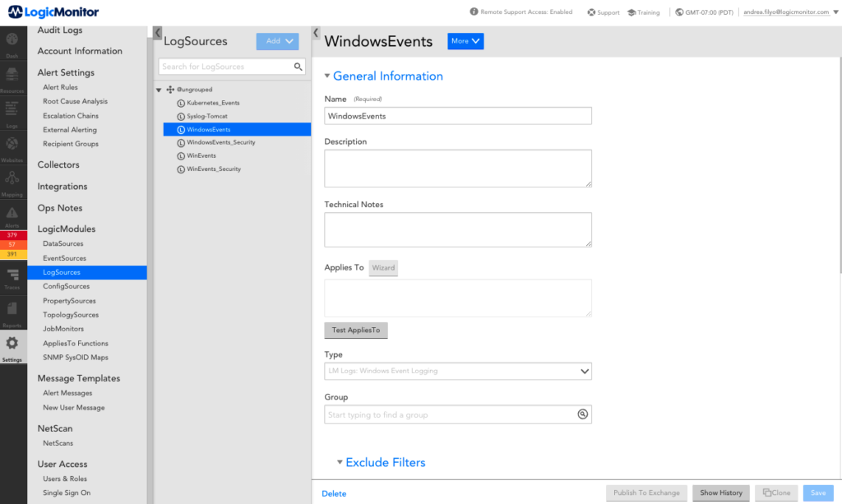Open the Type dropdown
The image size is (842, 504).
(x=458, y=371)
